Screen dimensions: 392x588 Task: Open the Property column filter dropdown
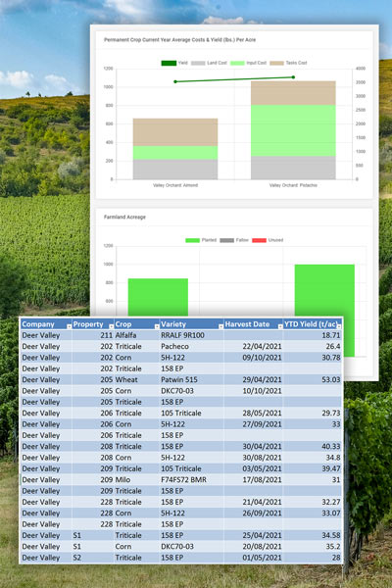click(x=111, y=326)
